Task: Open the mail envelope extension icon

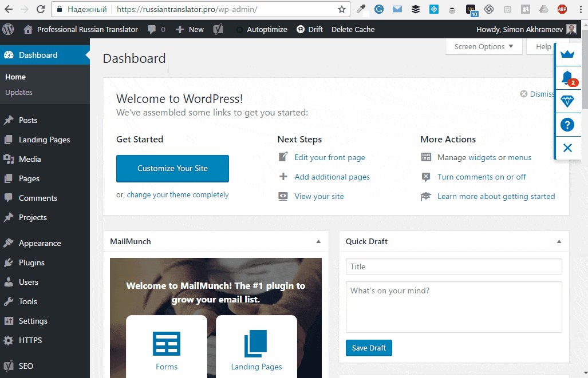Action: point(397,9)
